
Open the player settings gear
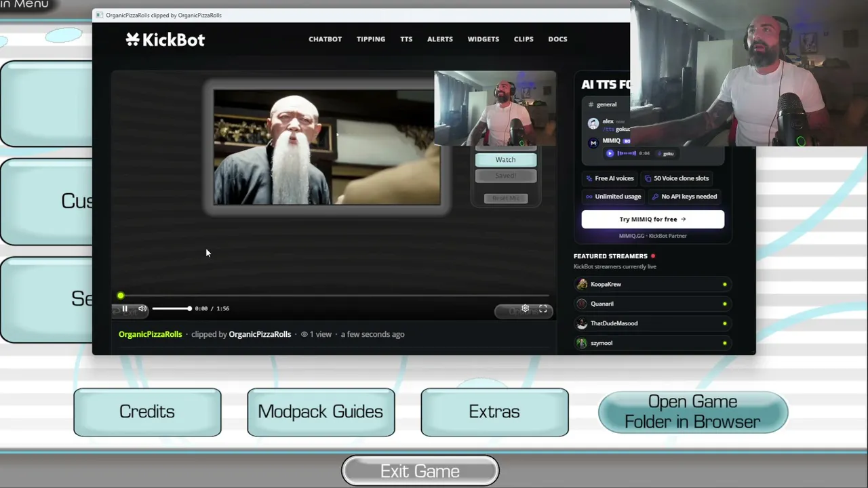click(525, 308)
